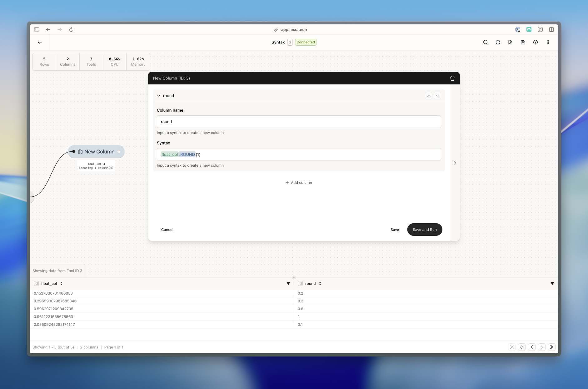The width and height of the screenshot is (588, 389).
Task: Click the float_col token in Syntax
Action: click(x=170, y=154)
